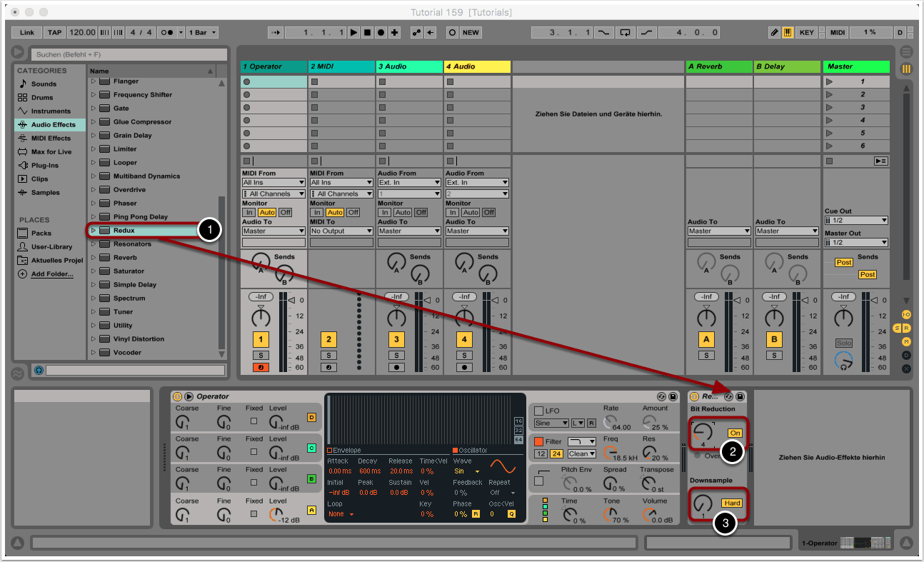The width and height of the screenshot is (924, 562).
Task: Select the Drums category in the browser
Action: tap(41, 98)
